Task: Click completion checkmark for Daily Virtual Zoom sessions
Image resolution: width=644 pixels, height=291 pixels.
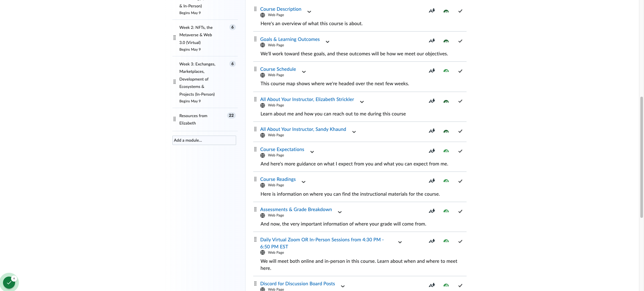Action: [x=460, y=241]
